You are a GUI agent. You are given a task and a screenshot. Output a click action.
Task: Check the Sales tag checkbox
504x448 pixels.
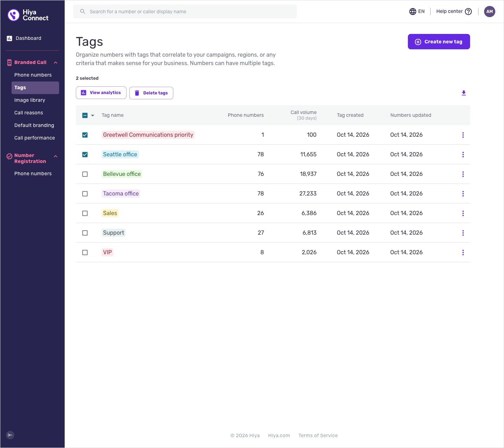pos(85,213)
